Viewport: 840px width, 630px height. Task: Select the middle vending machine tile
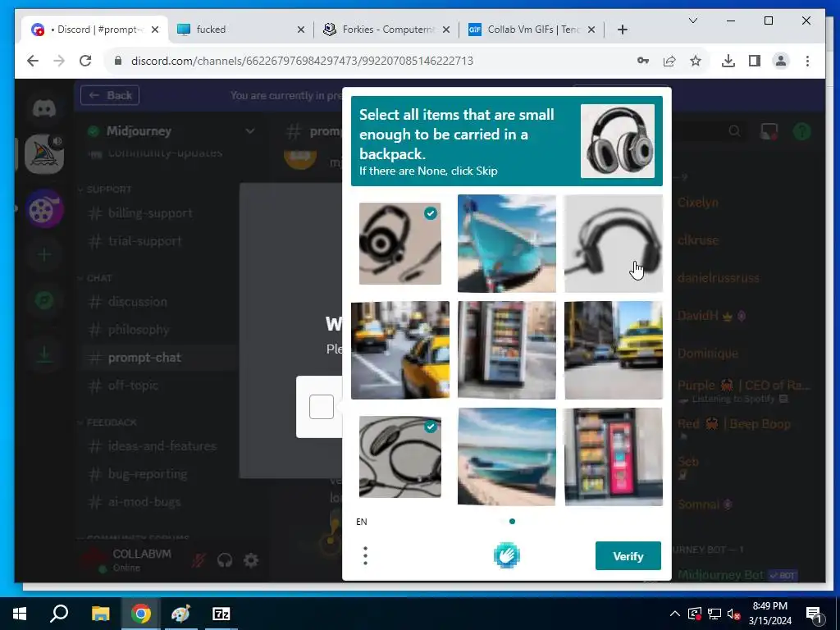(507, 349)
